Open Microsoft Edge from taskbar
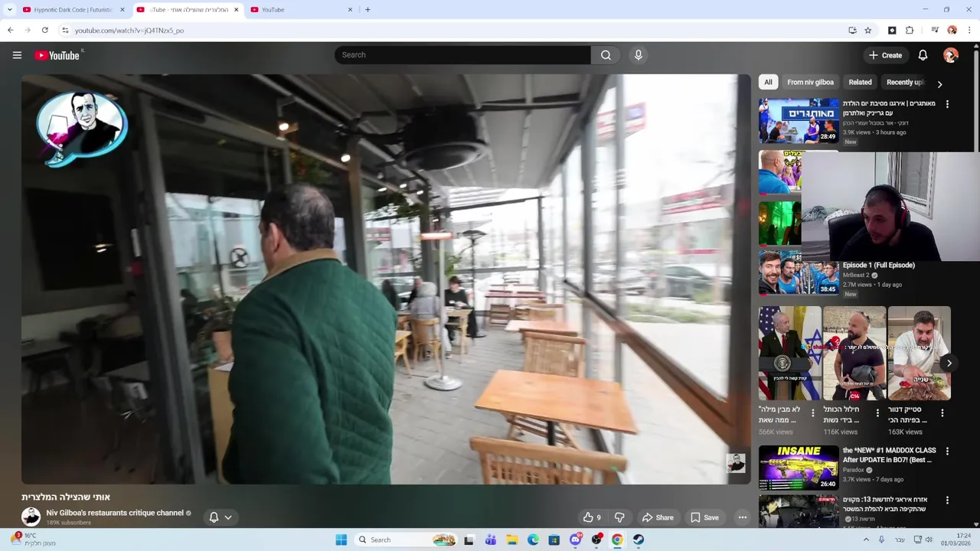Image resolution: width=980 pixels, height=551 pixels. coord(533,540)
